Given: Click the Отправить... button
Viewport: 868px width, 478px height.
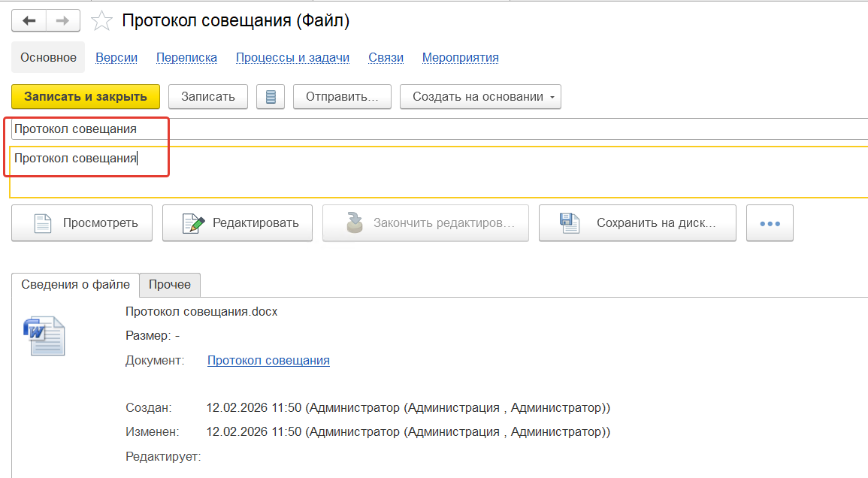Looking at the screenshot, I should (x=342, y=97).
